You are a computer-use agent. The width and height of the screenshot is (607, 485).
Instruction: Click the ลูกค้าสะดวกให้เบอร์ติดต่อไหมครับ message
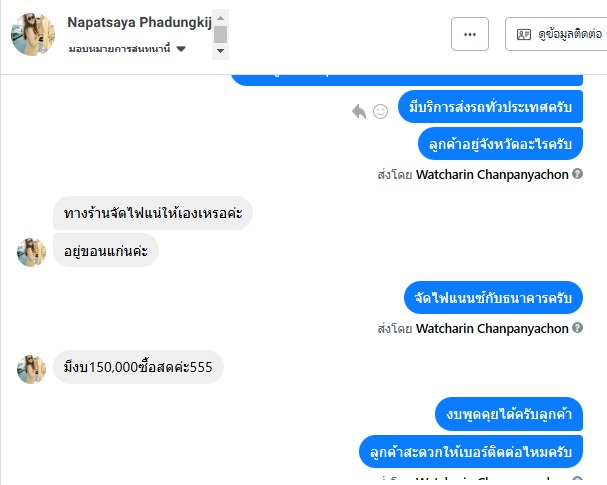tap(471, 452)
